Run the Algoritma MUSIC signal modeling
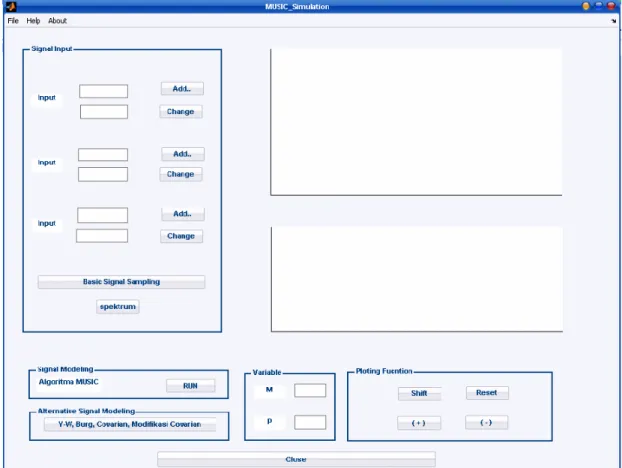This screenshot has height=468, width=622. click(191, 386)
